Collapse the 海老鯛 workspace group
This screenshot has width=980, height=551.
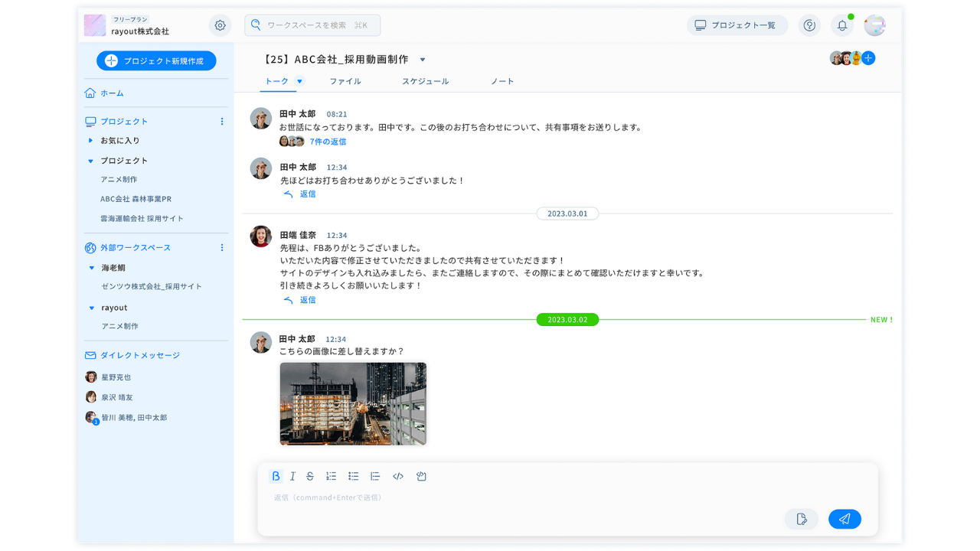[92, 268]
